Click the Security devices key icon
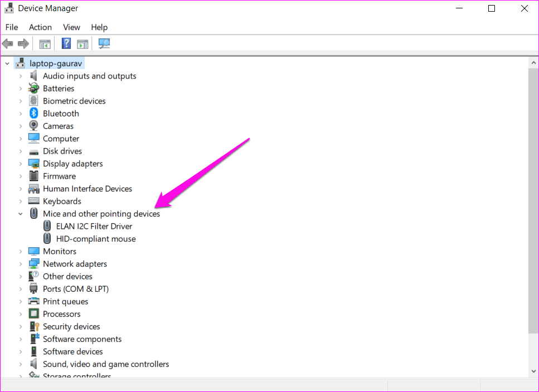 (35, 326)
